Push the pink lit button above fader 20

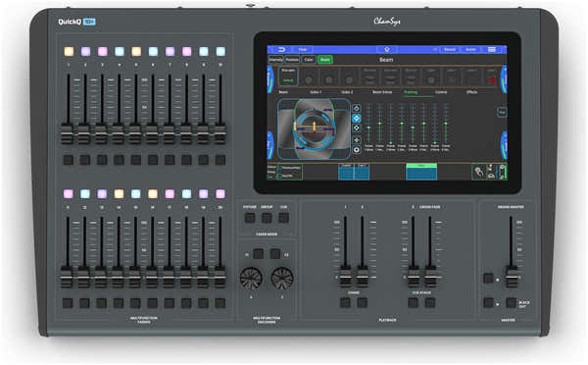coord(220,193)
